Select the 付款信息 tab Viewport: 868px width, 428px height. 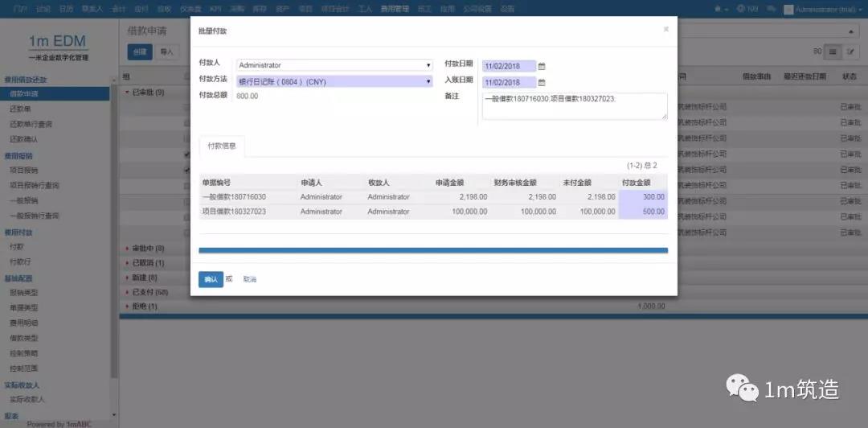(x=222, y=146)
